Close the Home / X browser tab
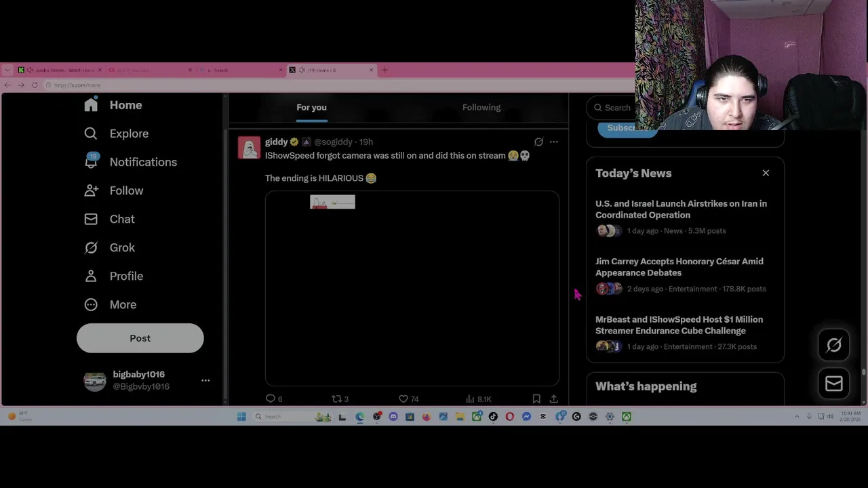Image resolution: width=868 pixels, height=488 pixels. [371, 70]
